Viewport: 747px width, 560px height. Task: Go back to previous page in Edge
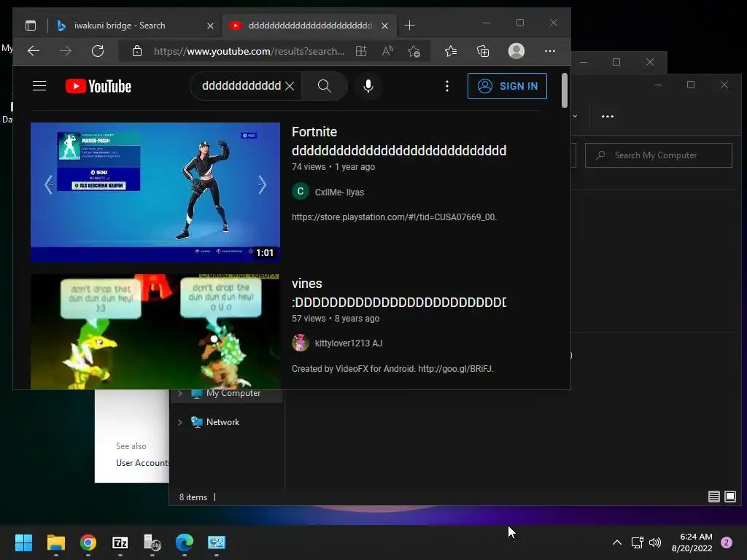click(x=34, y=51)
